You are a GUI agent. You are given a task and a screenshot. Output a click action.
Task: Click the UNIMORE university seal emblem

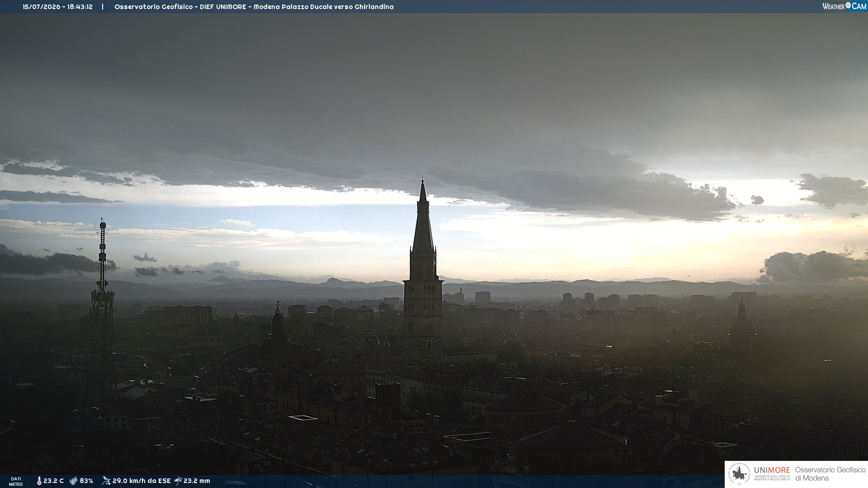[739, 474]
